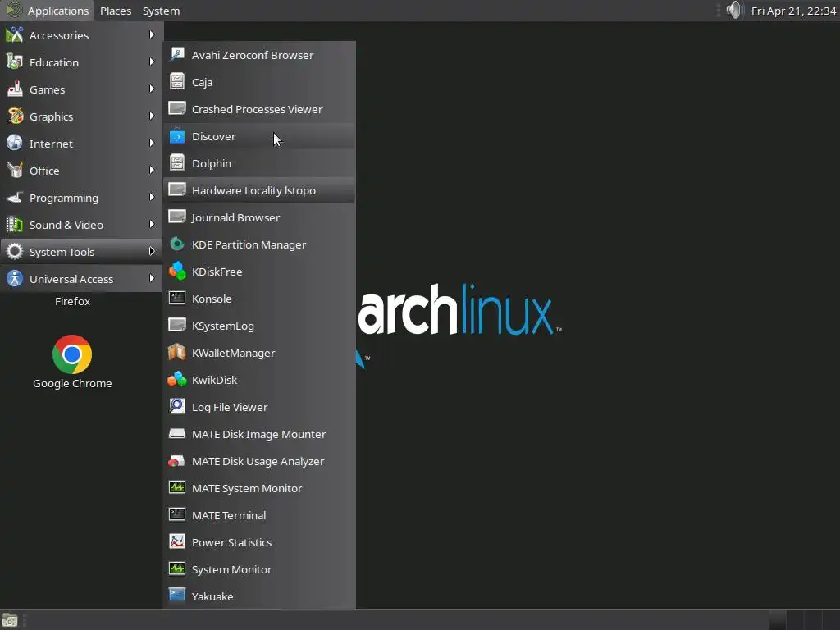The height and width of the screenshot is (630, 840).
Task: Expand the Sound & Video submenu arrow
Action: click(x=152, y=224)
